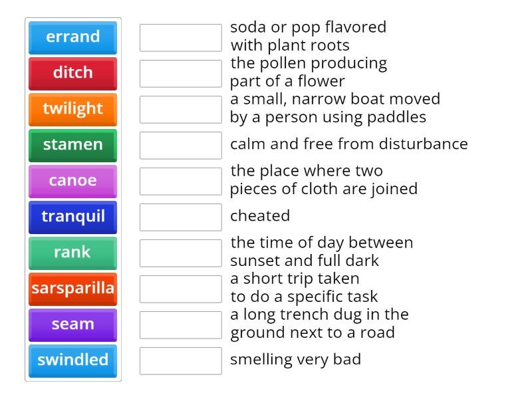The image size is (532, 399).
Task: Select the blue 'errand' word tile
Action: (72, 37)
